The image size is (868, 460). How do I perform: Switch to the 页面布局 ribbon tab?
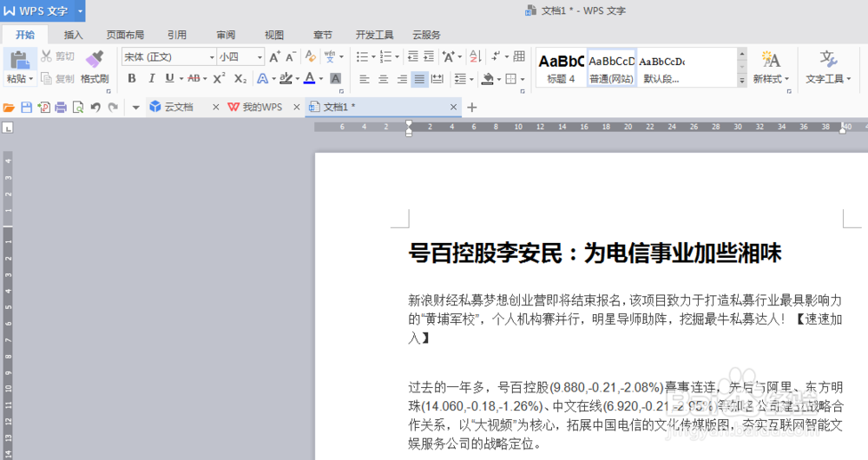point(125,35)
